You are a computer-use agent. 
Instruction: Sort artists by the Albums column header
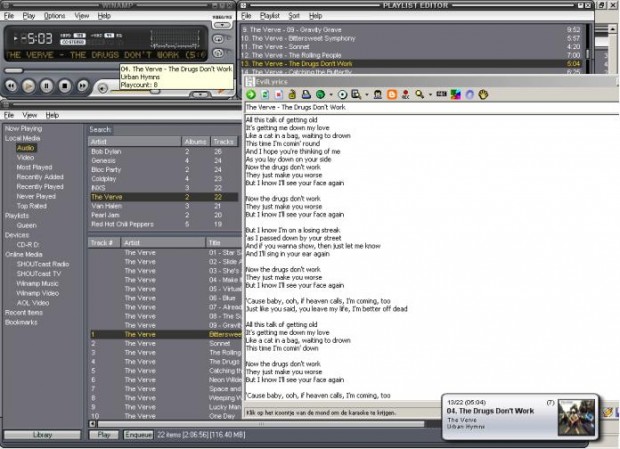195,141
